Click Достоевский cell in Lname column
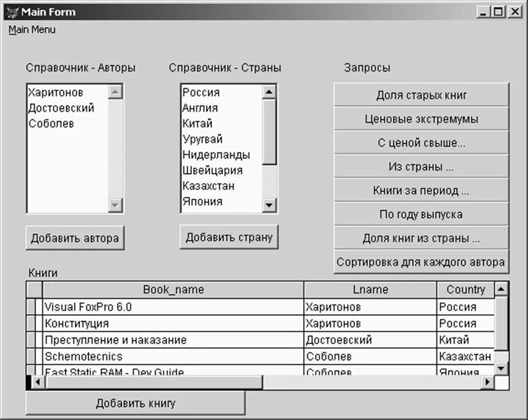Image resolution: width=528 pixels, height=420 pixels. click(370, 340)
